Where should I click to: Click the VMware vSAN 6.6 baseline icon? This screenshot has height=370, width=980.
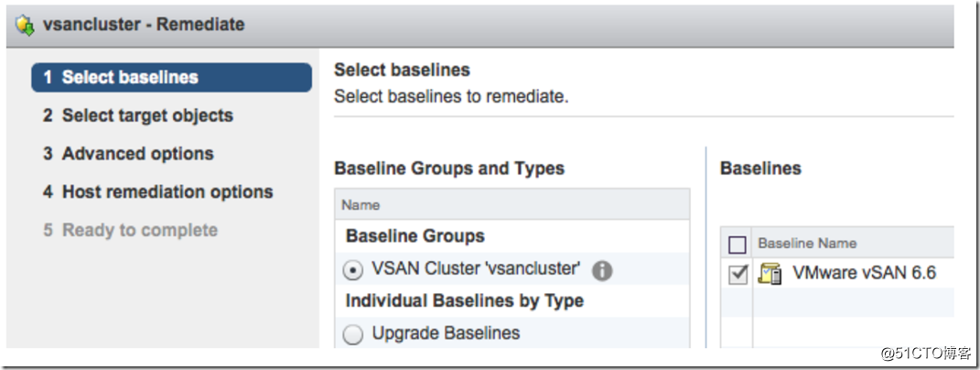(770, 274)
